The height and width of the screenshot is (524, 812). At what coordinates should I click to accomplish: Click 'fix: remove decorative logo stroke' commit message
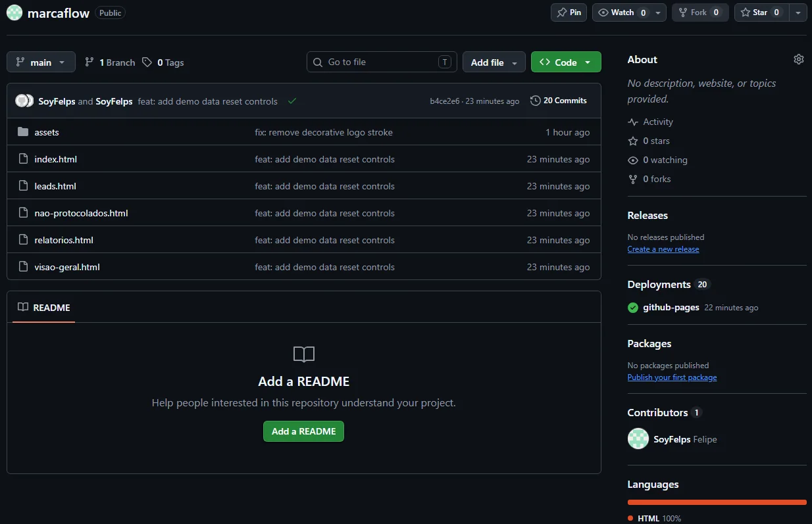[324, 132]
